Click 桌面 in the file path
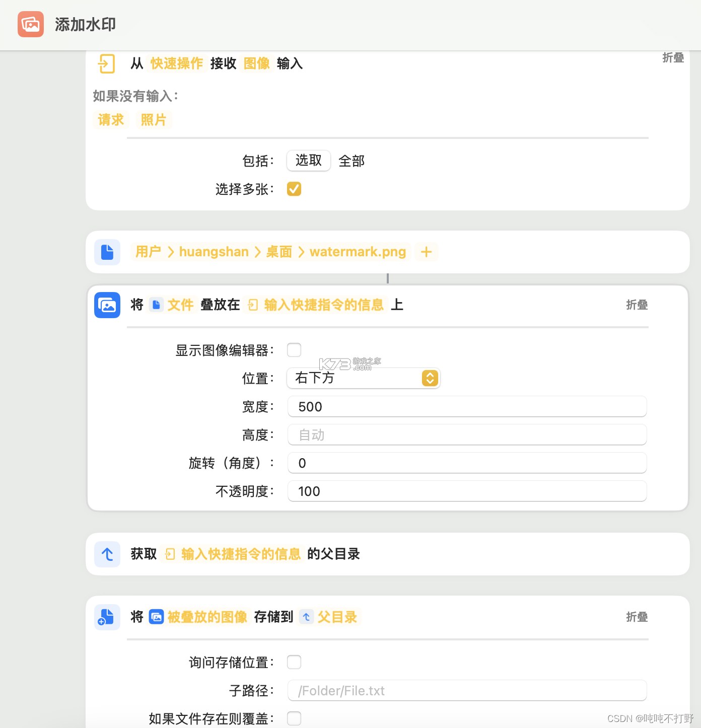This screenshot has width=701, height=728. pyautogui.click(x=279, y=252)
